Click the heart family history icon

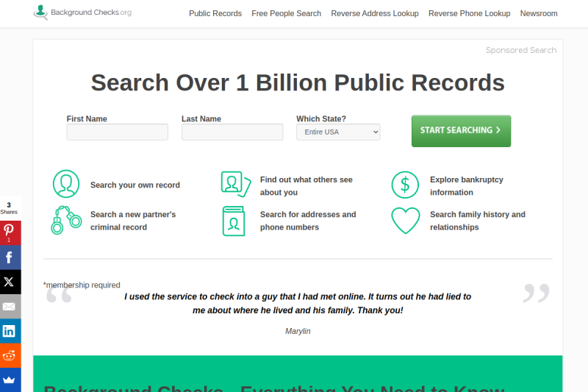[x=406, y=221]
